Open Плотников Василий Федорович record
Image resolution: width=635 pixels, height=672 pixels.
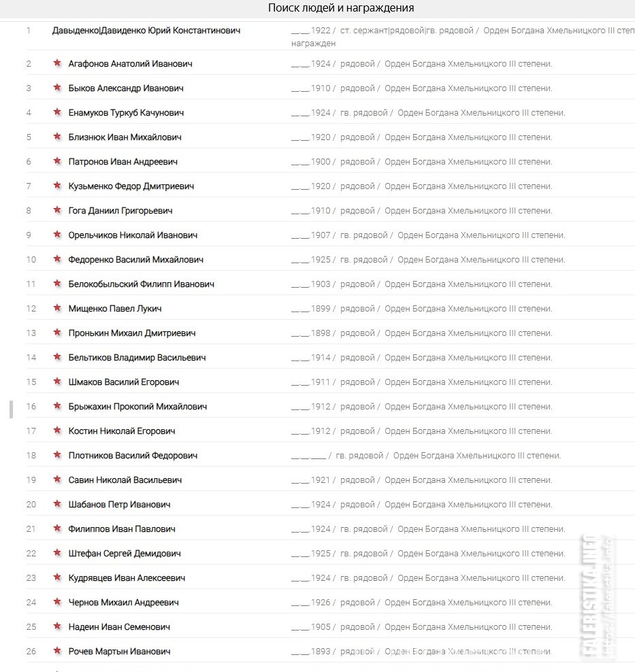133,456
